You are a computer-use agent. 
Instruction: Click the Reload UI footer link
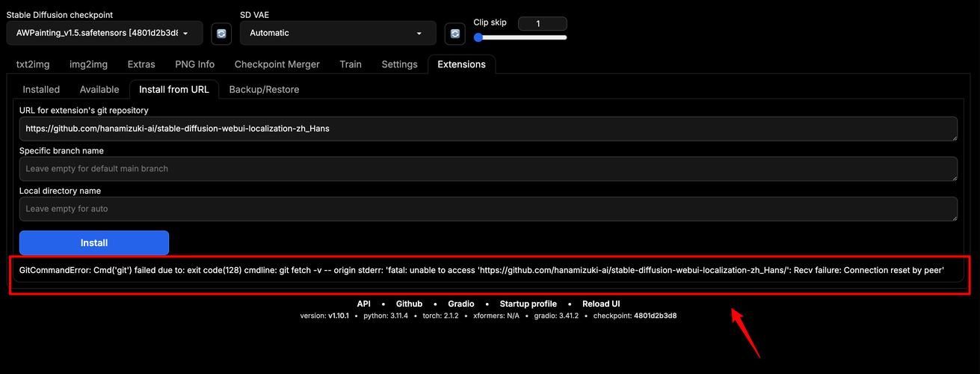pos(601,304)
